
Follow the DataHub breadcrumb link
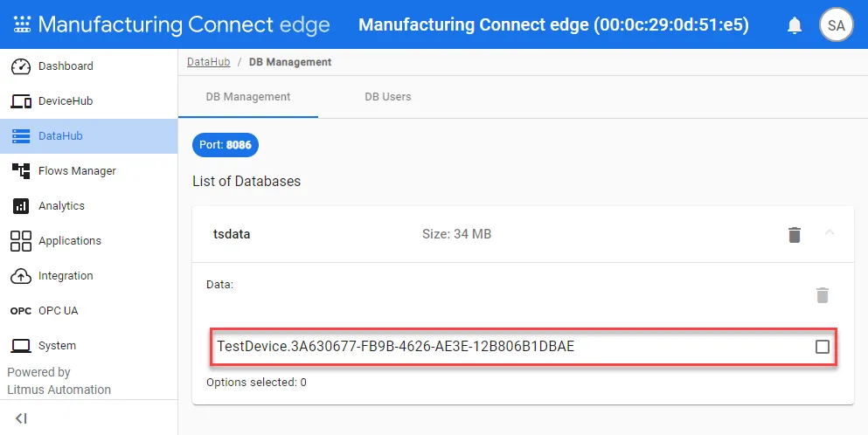[209, 62]
